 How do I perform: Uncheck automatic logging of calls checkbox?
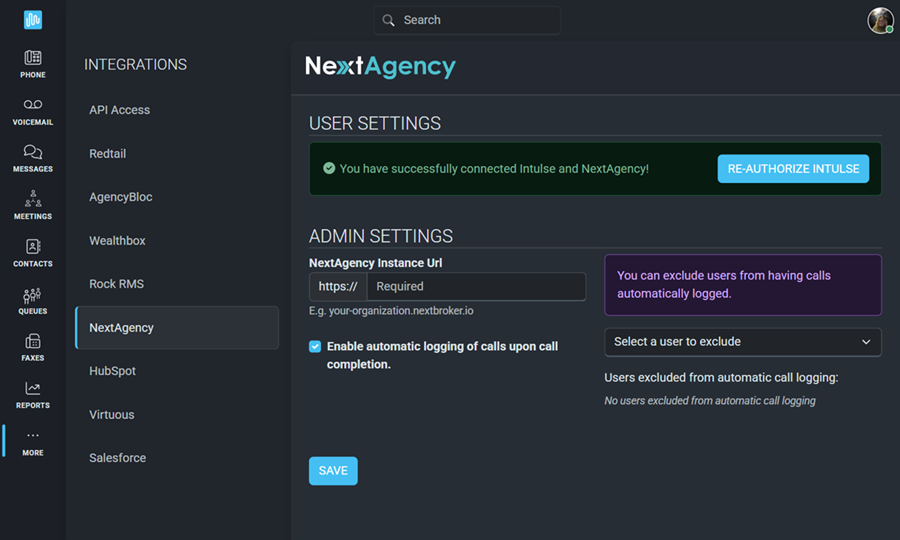coord(315,346)
